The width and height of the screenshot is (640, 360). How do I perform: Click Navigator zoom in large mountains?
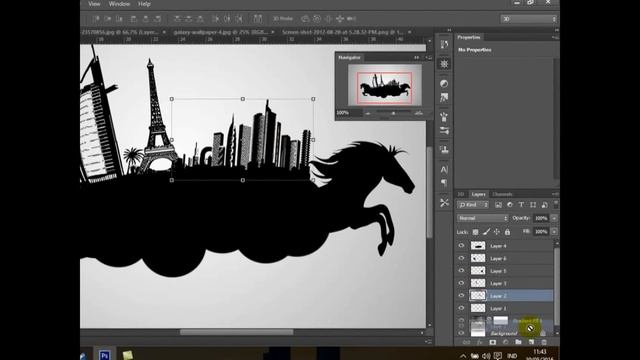pyautogui.click(x=419, y=113)
